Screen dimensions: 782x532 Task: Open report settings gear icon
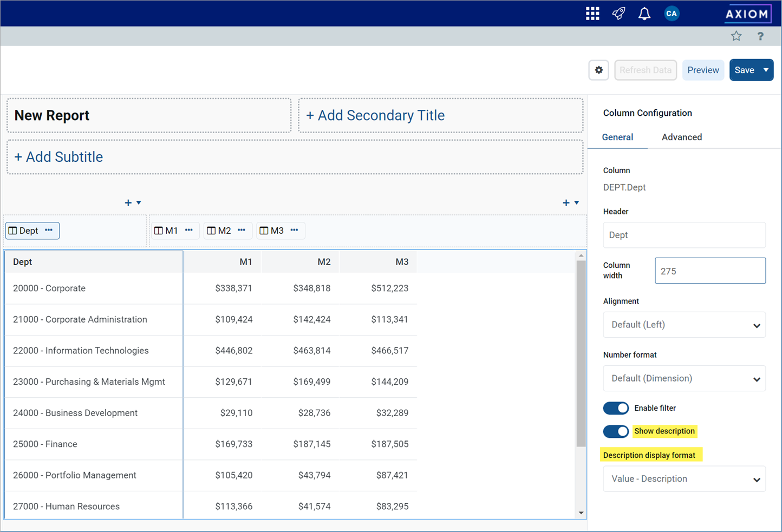click(x=598, y=70)
